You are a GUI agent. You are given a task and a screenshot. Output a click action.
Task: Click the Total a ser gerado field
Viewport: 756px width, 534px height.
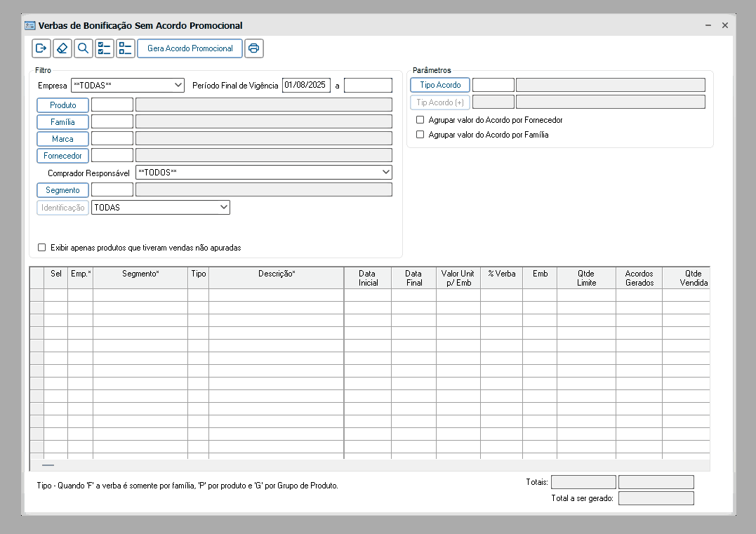point(656,498)
